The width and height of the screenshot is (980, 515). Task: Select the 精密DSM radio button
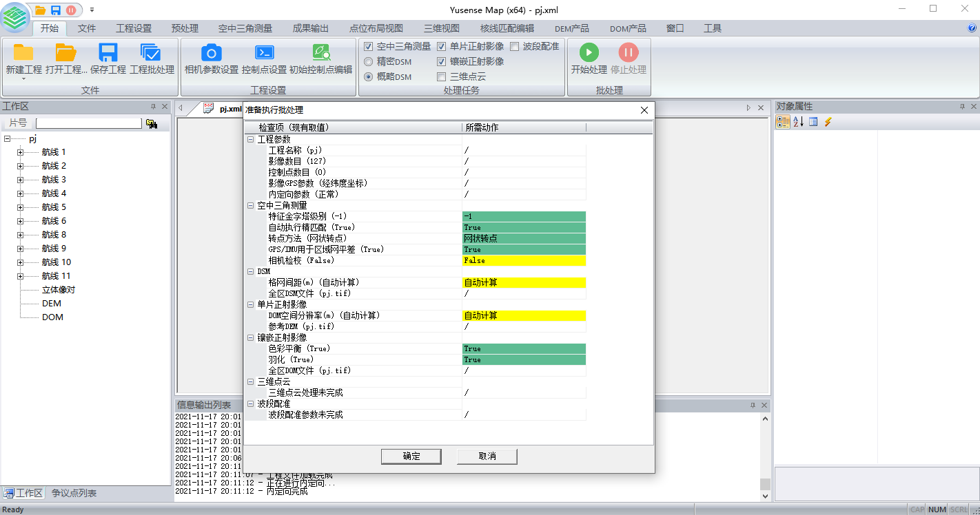pos(368,61)
